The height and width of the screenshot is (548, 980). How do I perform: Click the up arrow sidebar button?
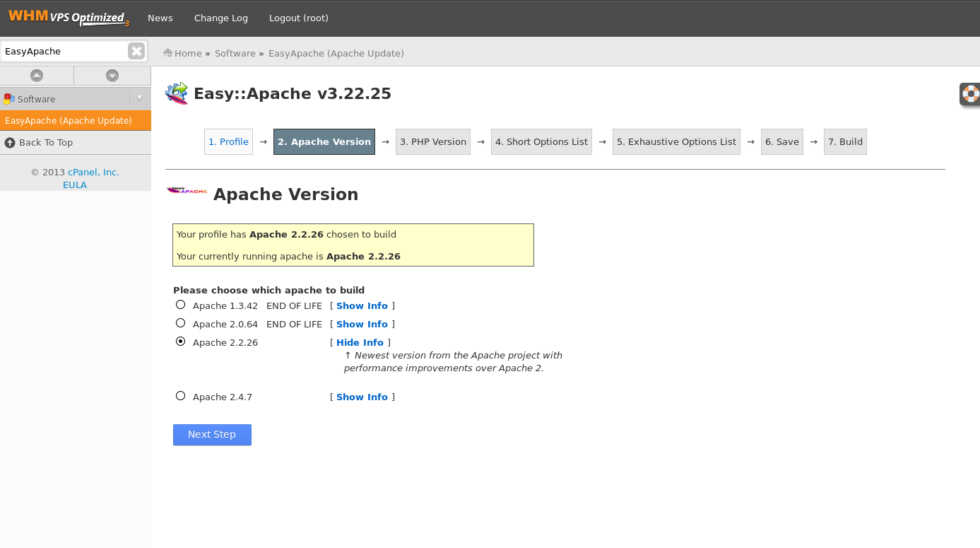tap(37, 76)
